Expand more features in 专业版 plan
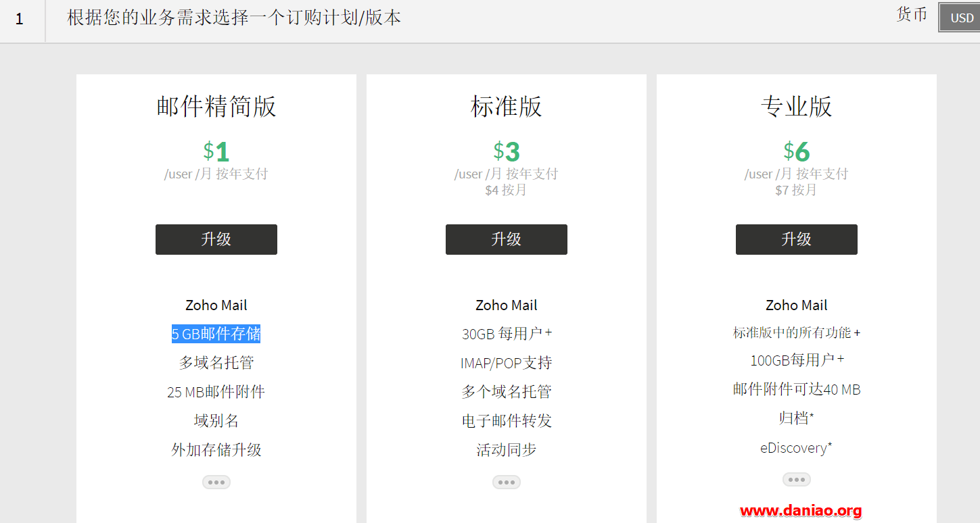The width and height of the screenshot is (980, 523). pyautogui.click(x=797, y=479)
